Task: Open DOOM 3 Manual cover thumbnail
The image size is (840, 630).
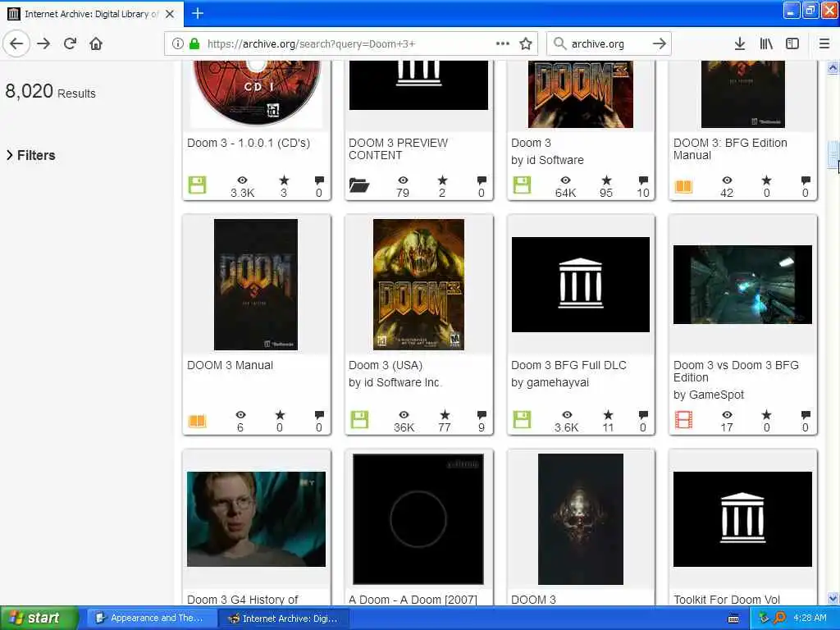Action: 256,285
